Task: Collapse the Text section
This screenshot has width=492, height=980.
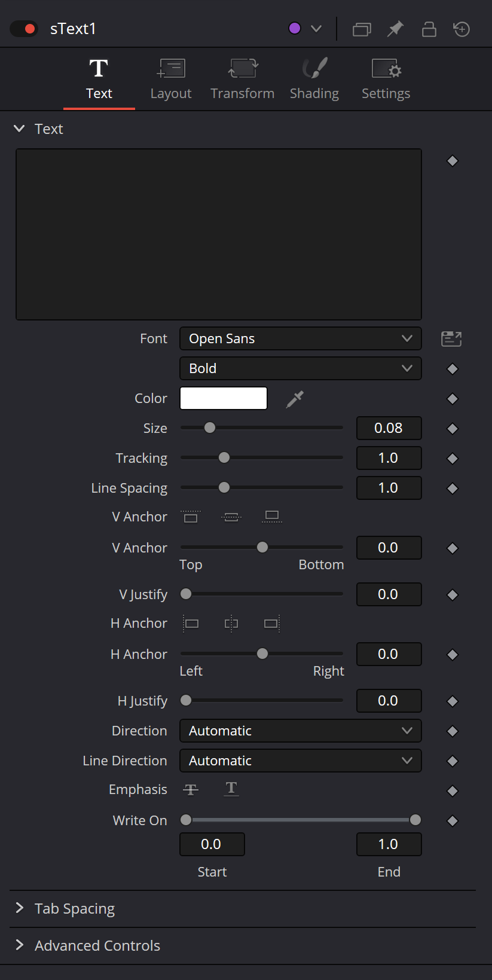Action: (x=19, y=129)
